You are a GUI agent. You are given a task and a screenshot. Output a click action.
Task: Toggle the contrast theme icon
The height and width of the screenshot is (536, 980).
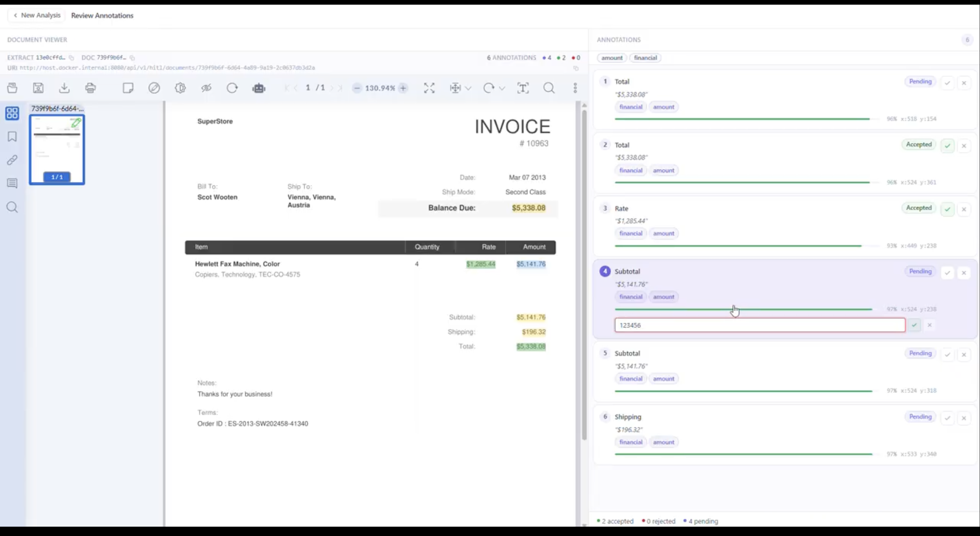tap(180, 88)
